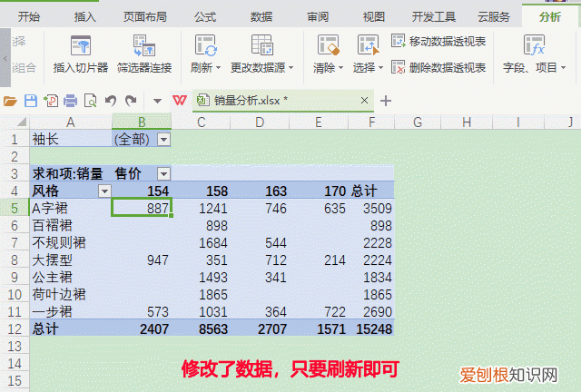Select the 袖长 label cell in A1

click(x=71, y=140)
